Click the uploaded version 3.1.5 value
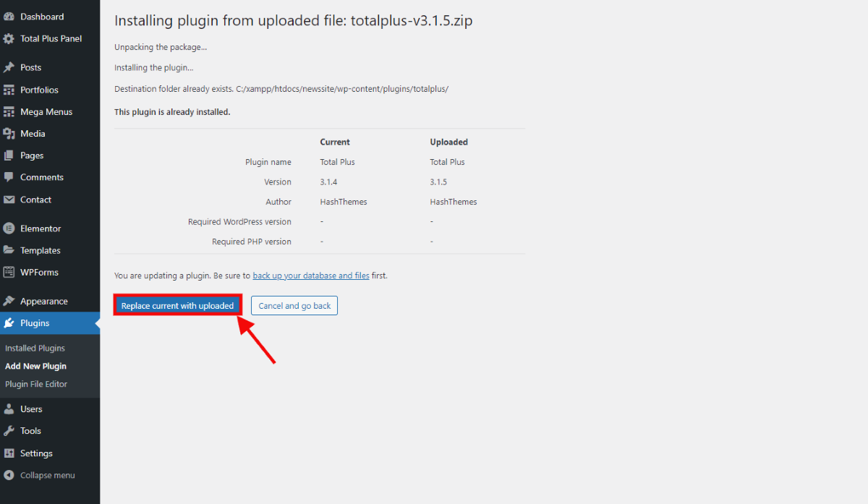The image size is (868, 504). click(x=438, y=181)
